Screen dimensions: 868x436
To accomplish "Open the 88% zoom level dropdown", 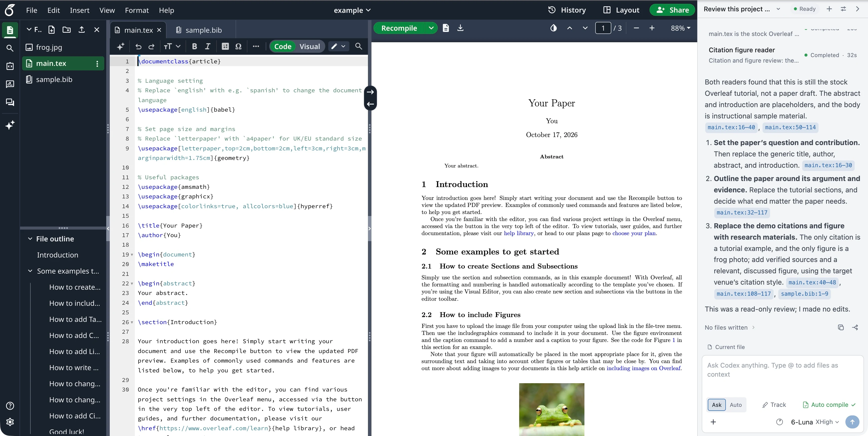I will coord(680,28).
